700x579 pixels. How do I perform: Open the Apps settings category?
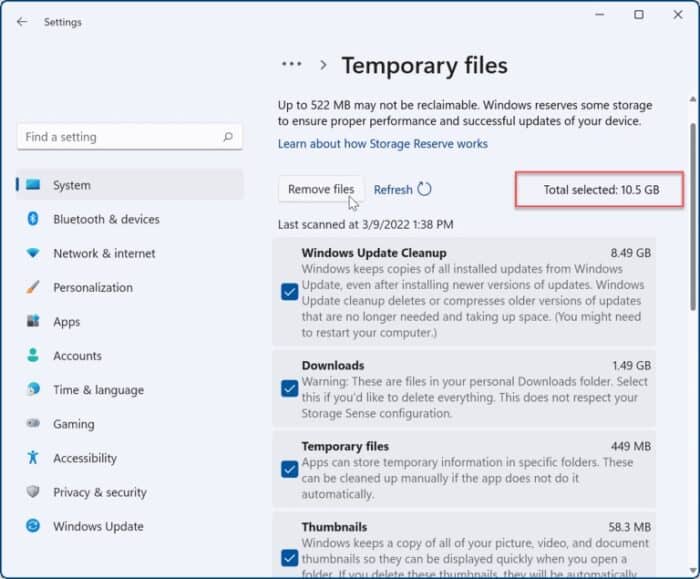[67, 322]
